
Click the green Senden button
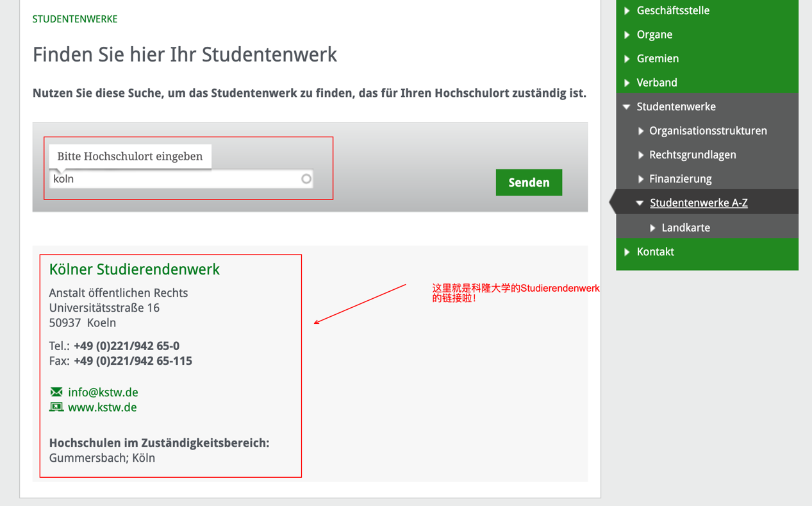tap(529, 183)
